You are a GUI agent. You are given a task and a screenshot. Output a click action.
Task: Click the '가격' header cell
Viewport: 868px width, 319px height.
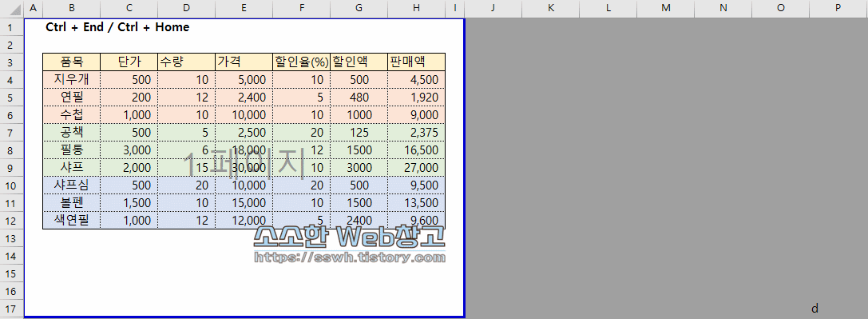[x=244, y=62]
